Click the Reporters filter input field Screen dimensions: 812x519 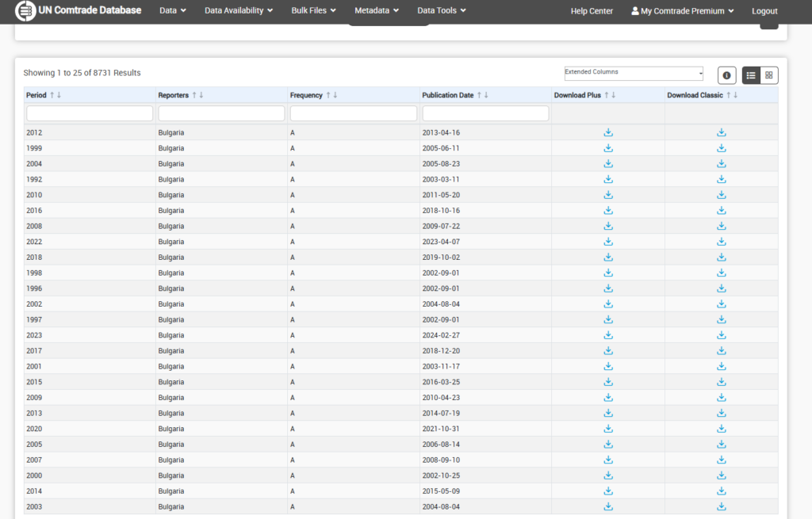(x=221, y=113)
